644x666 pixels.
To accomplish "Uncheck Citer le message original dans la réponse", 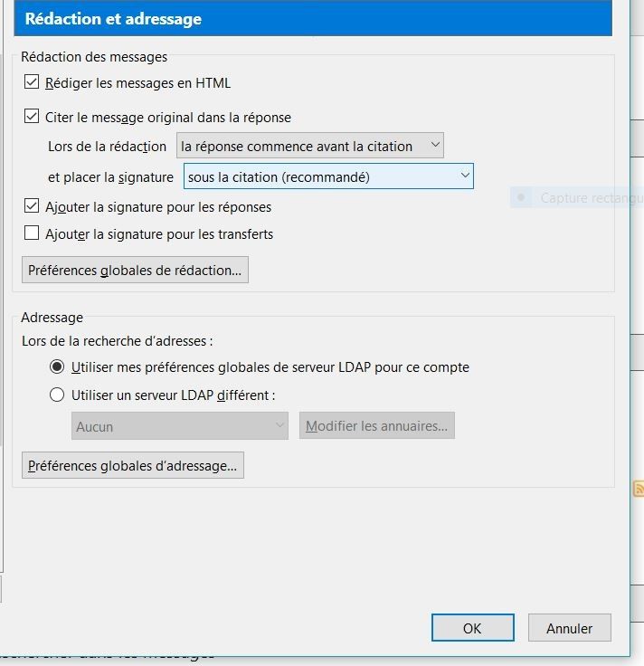I will click(x=32, y=117).
